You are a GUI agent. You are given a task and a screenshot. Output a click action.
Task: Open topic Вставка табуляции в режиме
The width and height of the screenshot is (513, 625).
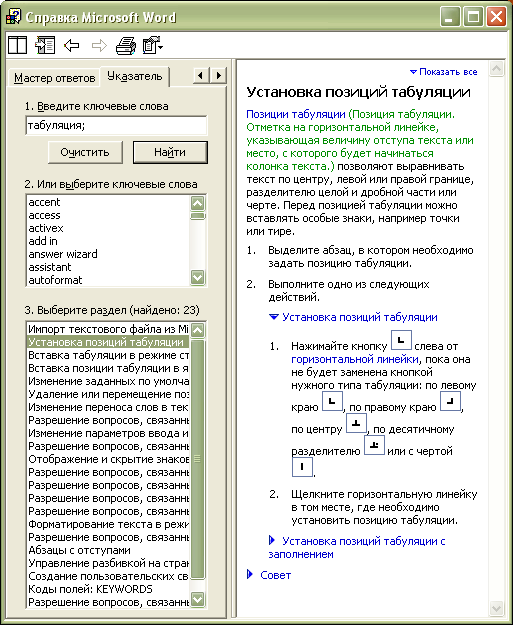point(108,355)
